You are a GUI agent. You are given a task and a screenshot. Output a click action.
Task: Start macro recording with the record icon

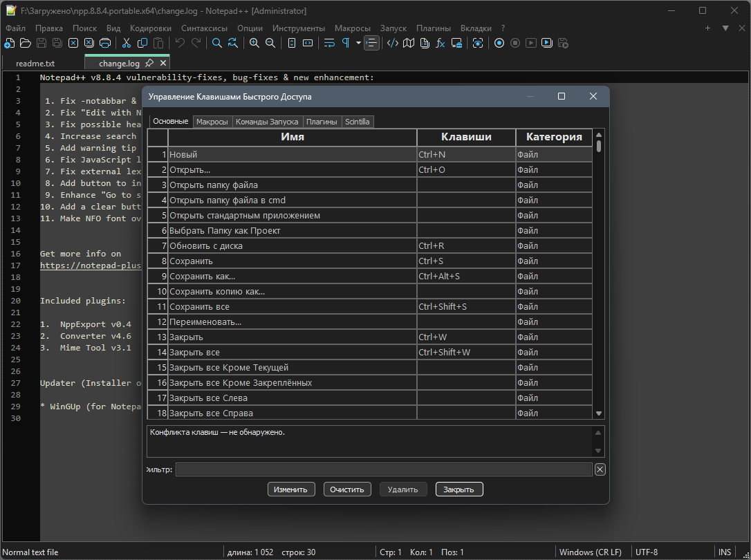coord(499,43)
